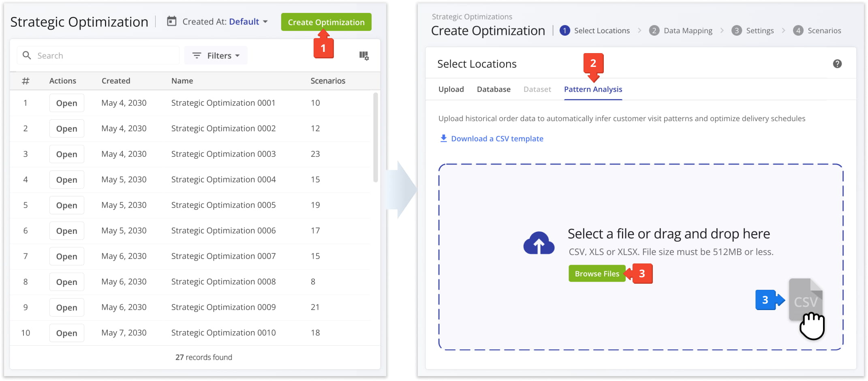This screenshot has width=868, height=381.
Task: Click the Create Optimization button
Action: [x=326, y=22]
